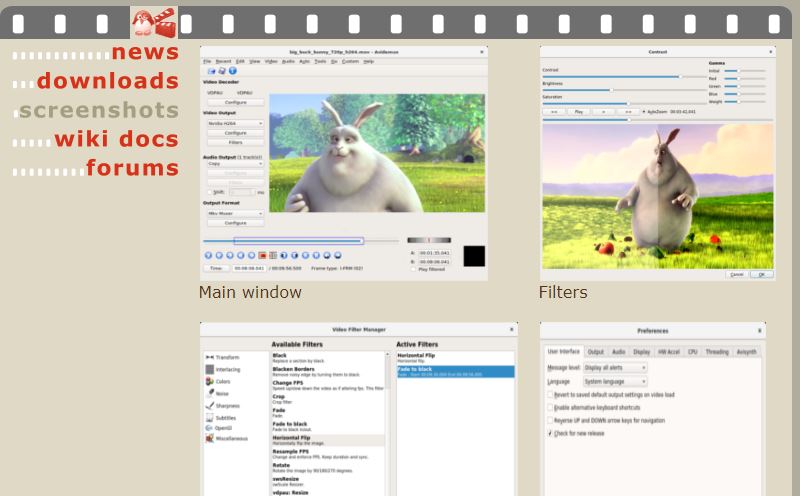The height and width of the screenshot is (496, 800).
Task: Click the Avidemux penguin clapperboard logo
Action: click(x=154, y=22)
